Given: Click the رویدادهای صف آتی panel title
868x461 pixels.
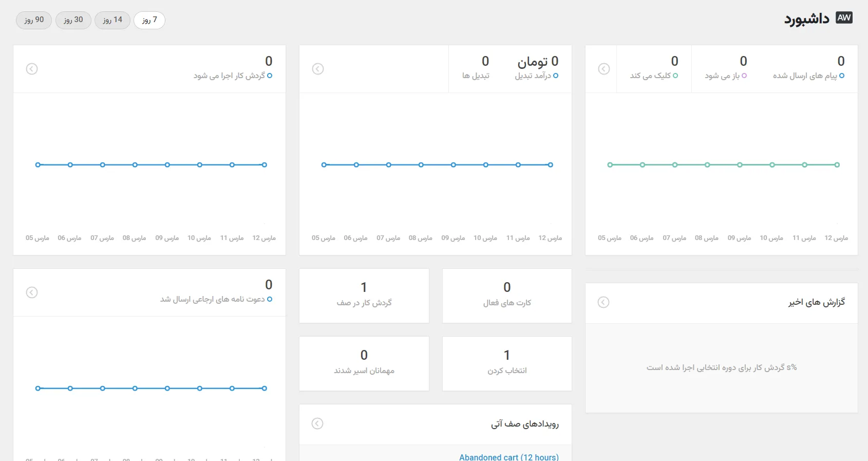Looking at the screenshot, I should tap(525, 424).
